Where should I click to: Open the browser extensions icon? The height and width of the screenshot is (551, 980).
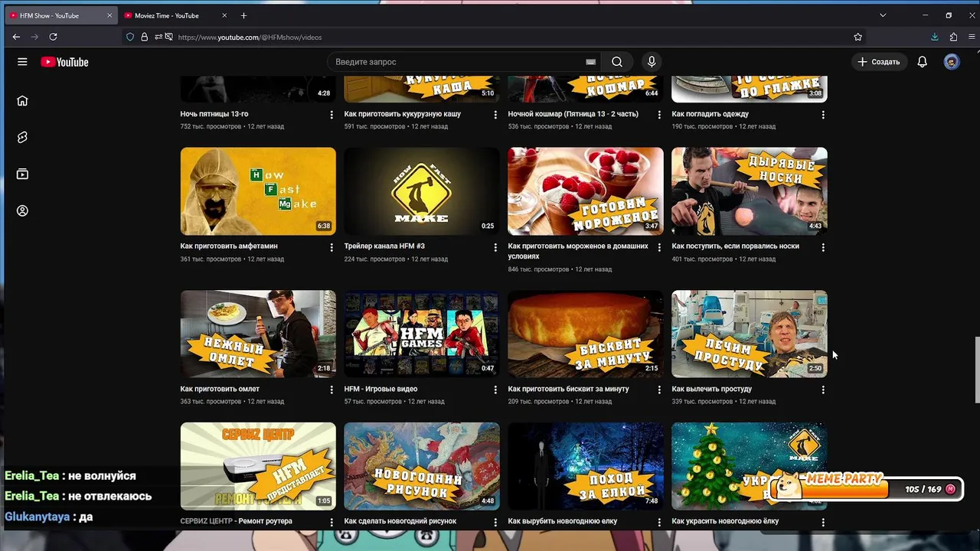(953, 37)
